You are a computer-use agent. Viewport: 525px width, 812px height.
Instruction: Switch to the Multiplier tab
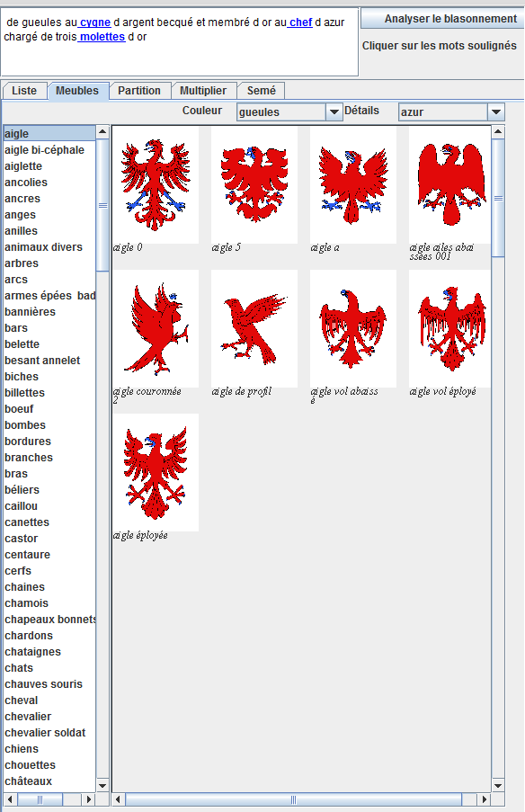[203, 91]
